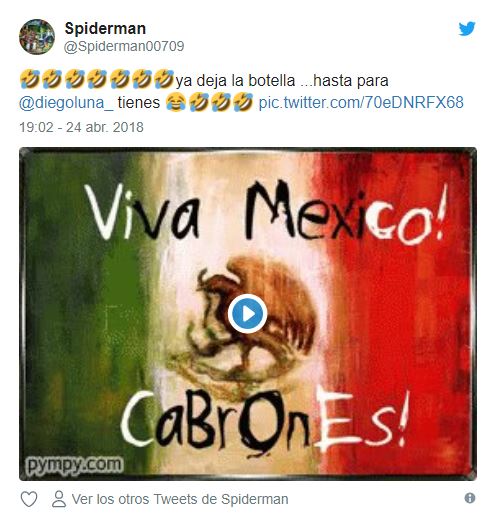Play the Viva Mexico video
Screen dimensions: 496x520
[x=247, y=314]
